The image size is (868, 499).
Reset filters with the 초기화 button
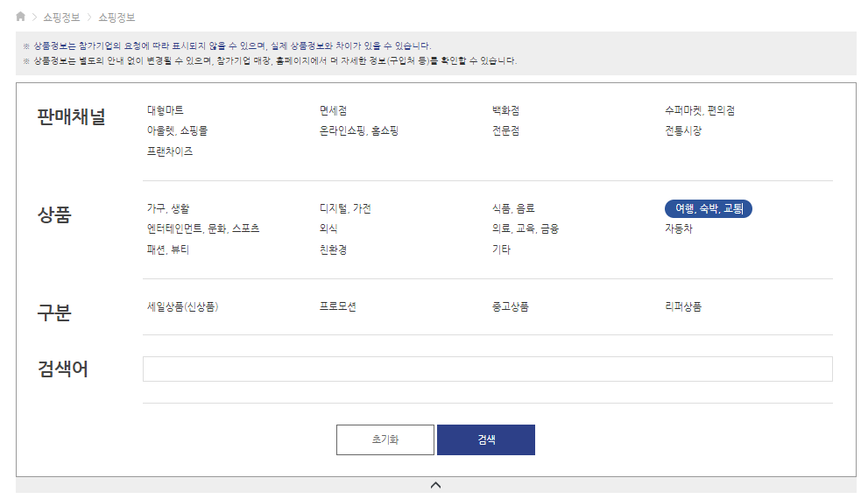(385, 439)
